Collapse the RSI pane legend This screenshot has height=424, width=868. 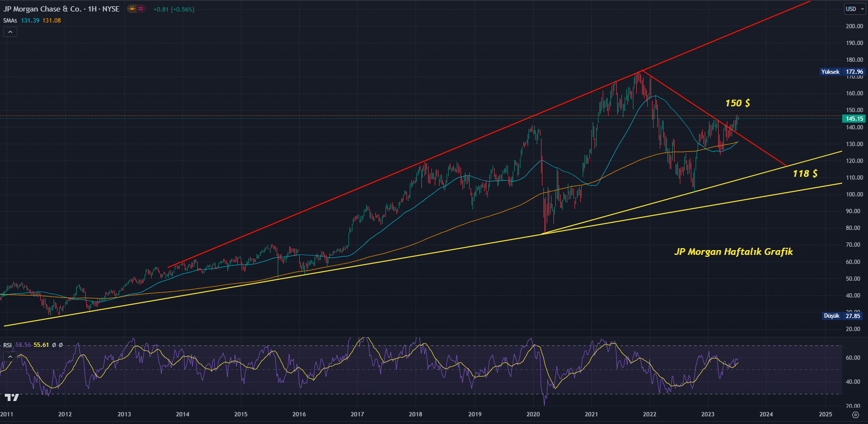[x=10, y=356]
